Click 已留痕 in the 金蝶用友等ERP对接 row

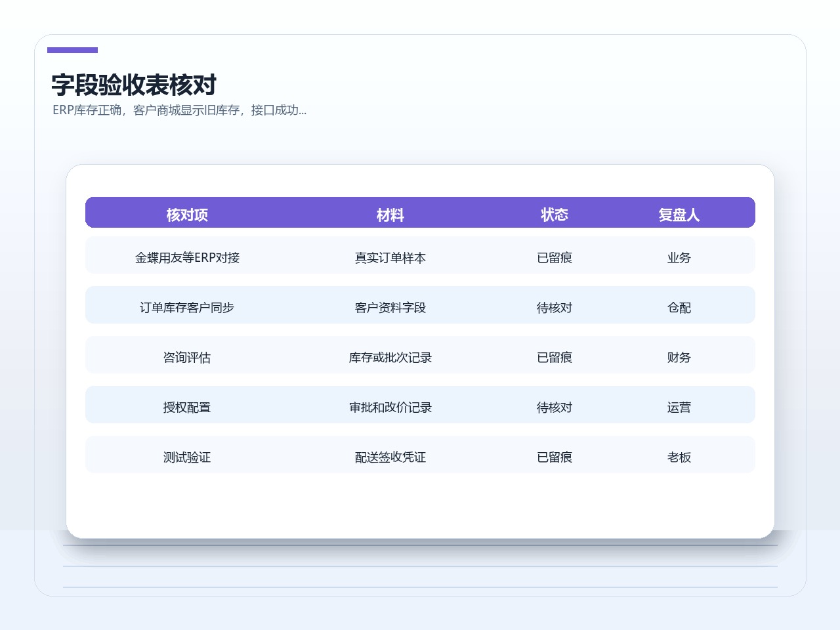coord(555,258)
